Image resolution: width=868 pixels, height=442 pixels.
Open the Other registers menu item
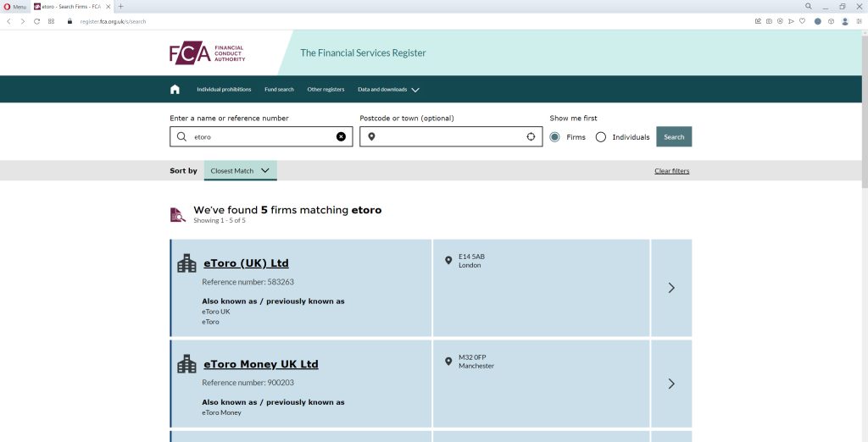pos(325,89)
